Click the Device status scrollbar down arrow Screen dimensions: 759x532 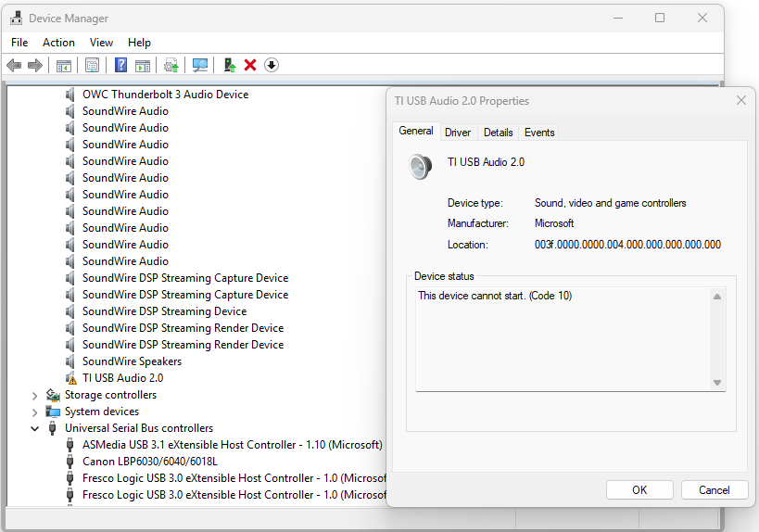(x=717, y=383)
